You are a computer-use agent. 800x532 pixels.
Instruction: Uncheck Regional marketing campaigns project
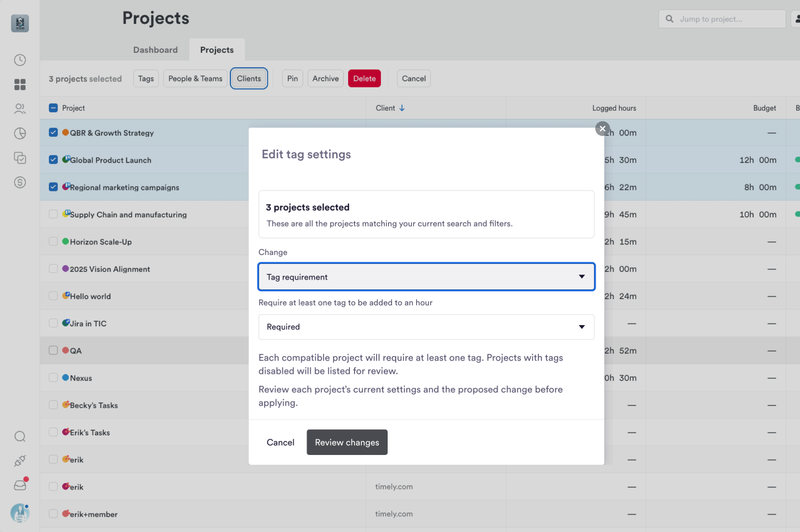53,187
